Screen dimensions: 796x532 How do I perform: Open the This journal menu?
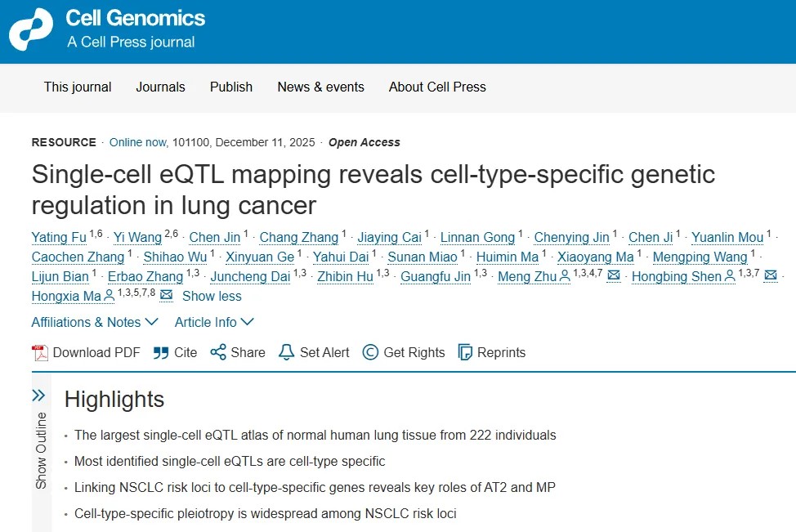pos(78,87)
